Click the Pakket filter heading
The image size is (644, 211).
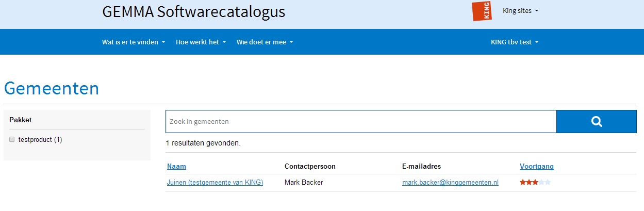point(21,120)
